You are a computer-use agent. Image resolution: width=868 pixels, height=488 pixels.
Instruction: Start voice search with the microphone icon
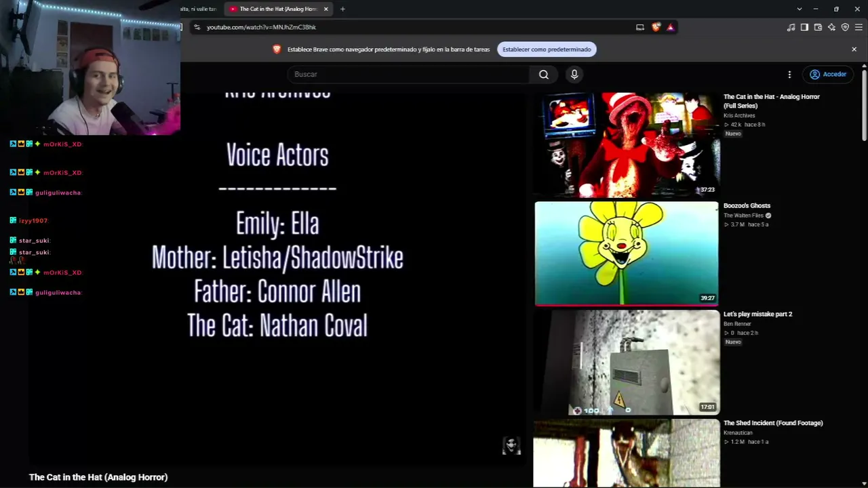pyautogui.click(x=574, y=75)
